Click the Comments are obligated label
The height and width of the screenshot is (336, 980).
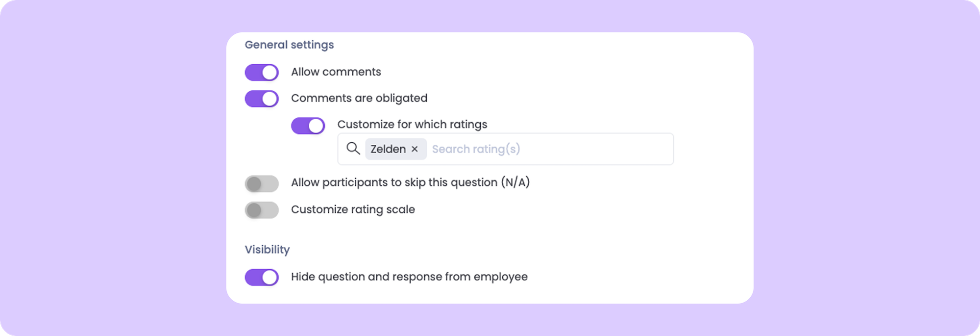point(359,98)
